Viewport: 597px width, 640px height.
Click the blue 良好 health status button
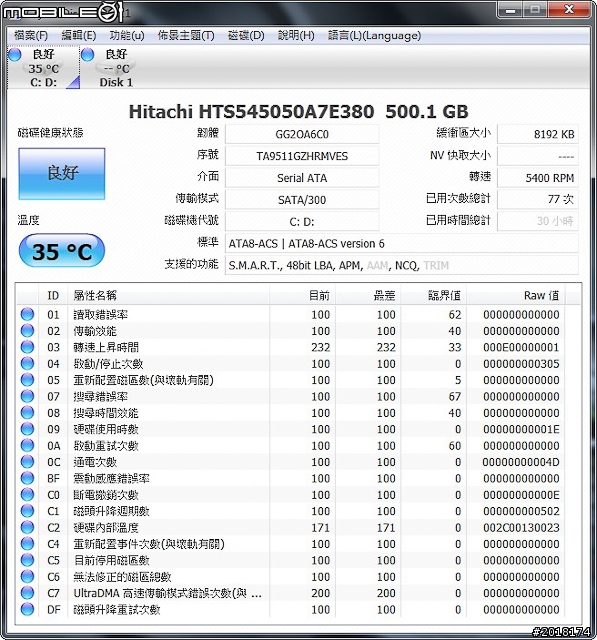62,174
